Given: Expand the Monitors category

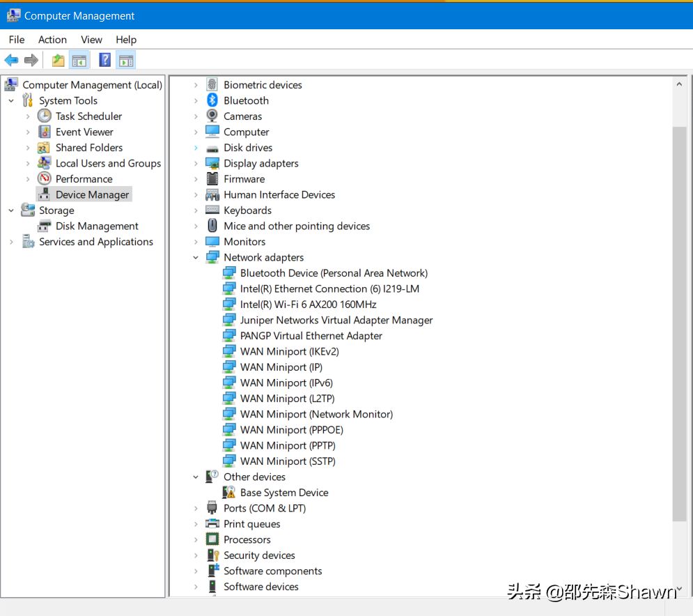Looking at the screenshot, I should point(195,242).
